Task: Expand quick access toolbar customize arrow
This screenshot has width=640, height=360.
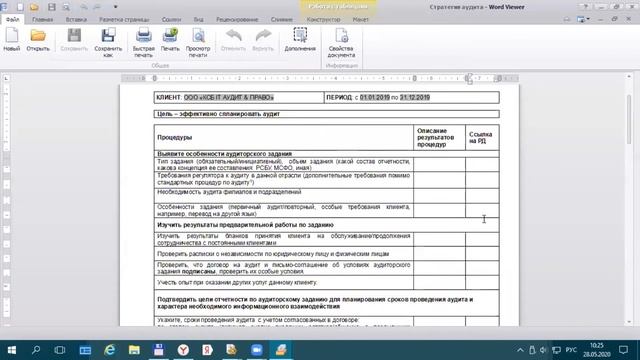Action: click(x=116, y=7)
